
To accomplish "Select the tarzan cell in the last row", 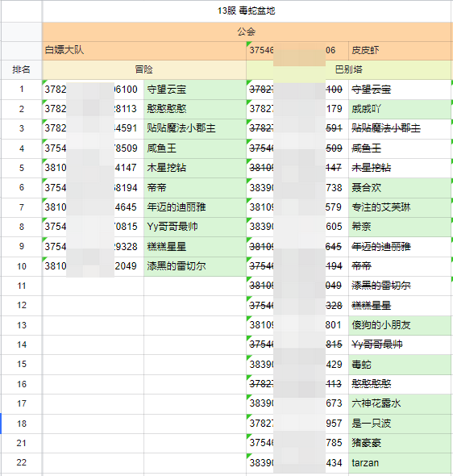I will (400, 462).
